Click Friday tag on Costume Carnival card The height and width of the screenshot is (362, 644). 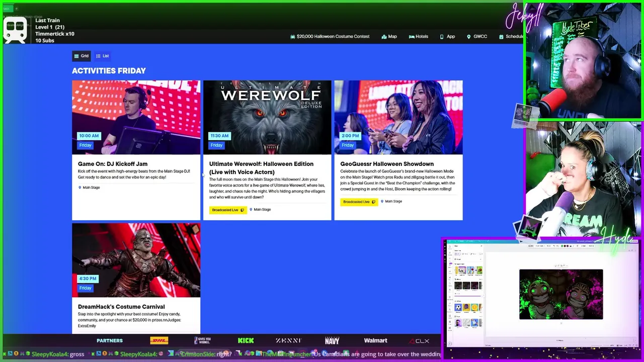pyautogui.click(x=85, y=288)
